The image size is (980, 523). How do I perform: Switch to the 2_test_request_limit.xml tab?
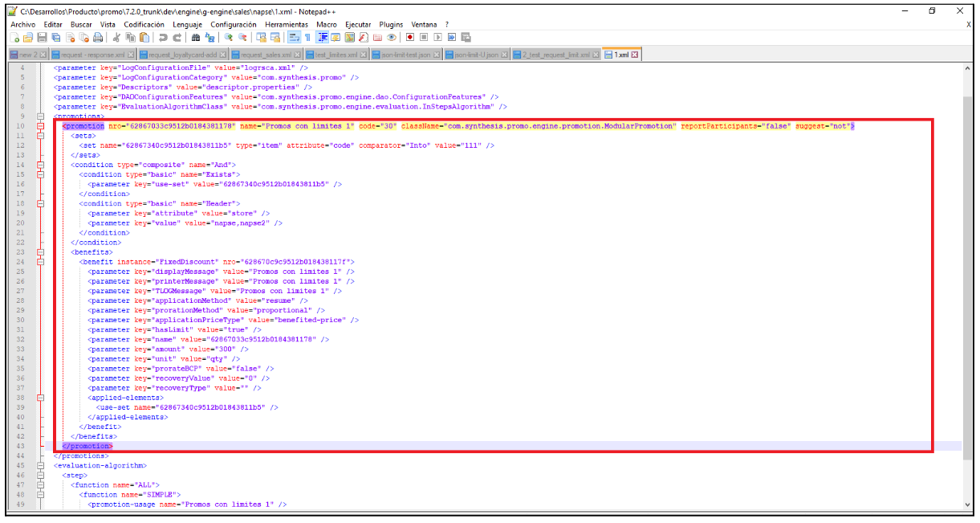tap(556, 55)
